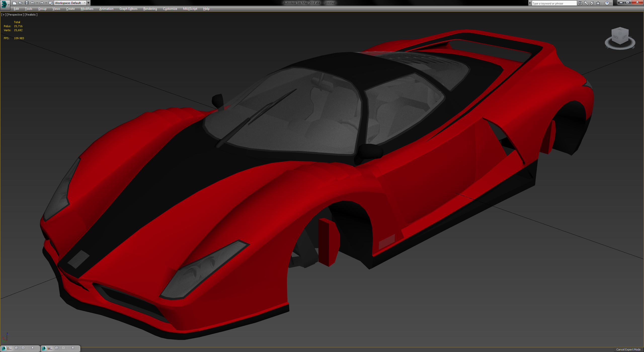Open the Rendering menu
The image size is (644, 352).
pos(150,9)
